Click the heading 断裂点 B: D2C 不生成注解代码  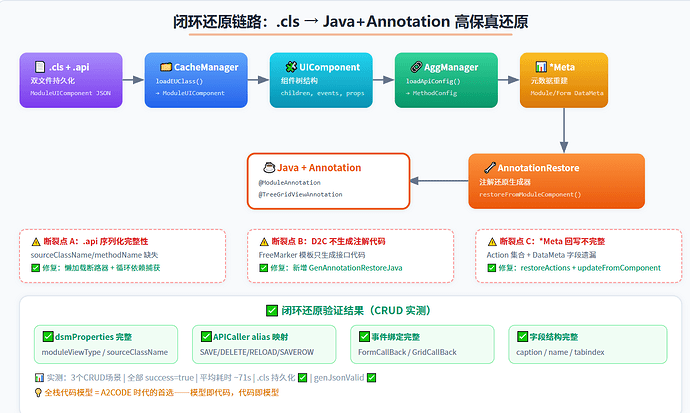point(328,241)
